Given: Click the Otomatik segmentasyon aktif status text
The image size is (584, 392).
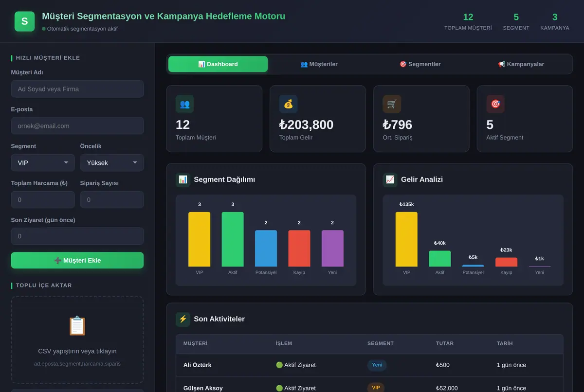Looking at the screenshot, I should click(82, 29).
